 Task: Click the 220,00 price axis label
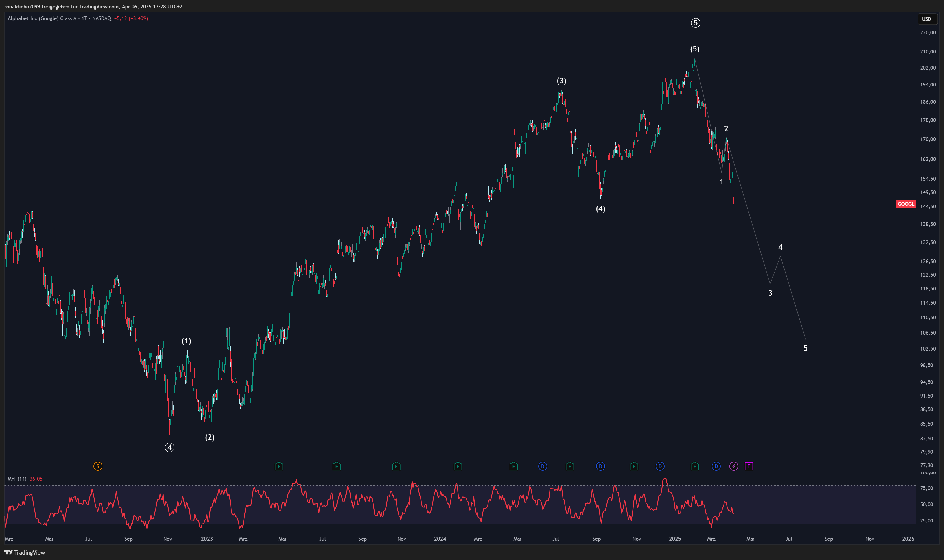pos(928,33)
